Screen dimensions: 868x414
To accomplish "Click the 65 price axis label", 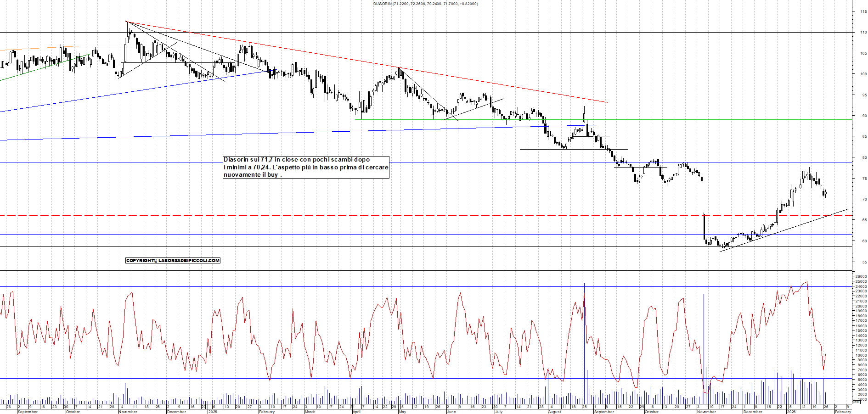I will click(x=864, y=220).
